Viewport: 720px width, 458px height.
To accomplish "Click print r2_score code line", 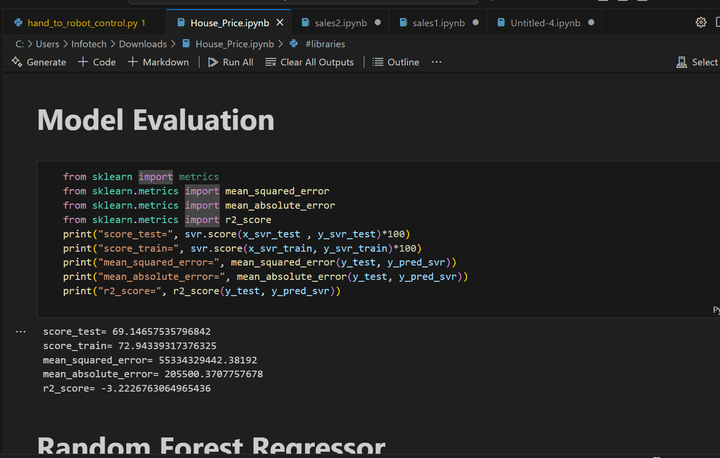I will pos(202,291).
